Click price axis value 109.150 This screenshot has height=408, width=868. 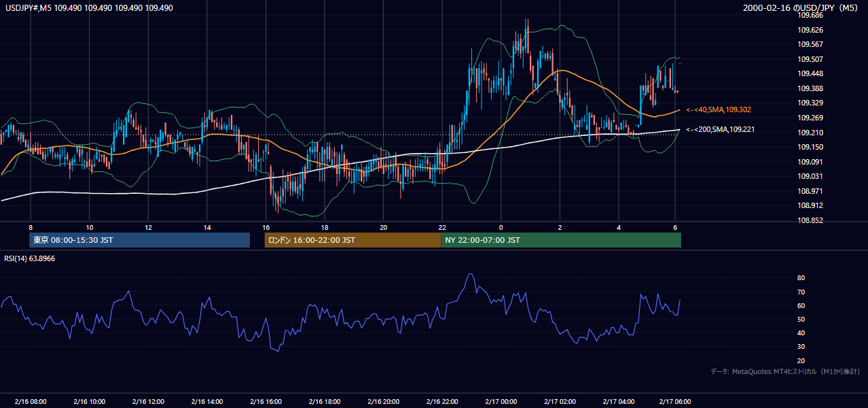click(x=810, y=147)
